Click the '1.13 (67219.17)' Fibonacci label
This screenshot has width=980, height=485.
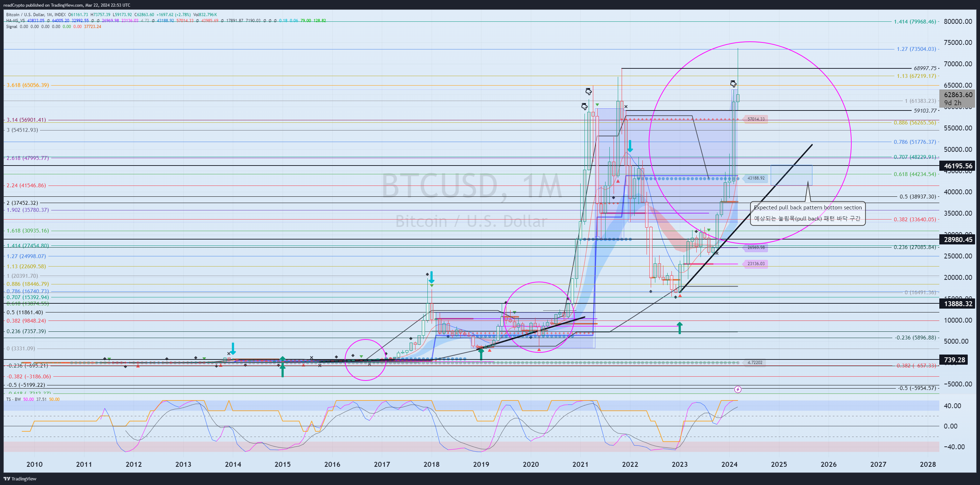(916, 76)
